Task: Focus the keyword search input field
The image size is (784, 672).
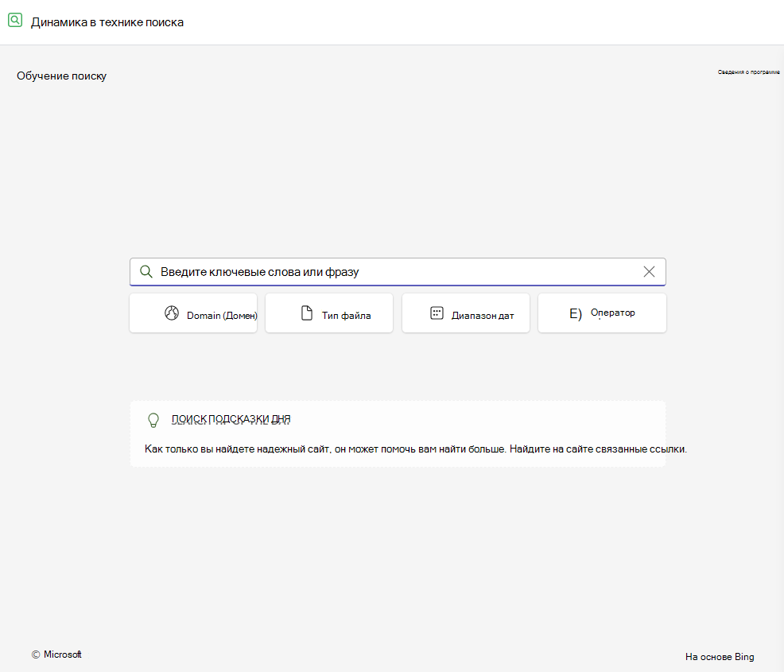Action: point(398,271)
